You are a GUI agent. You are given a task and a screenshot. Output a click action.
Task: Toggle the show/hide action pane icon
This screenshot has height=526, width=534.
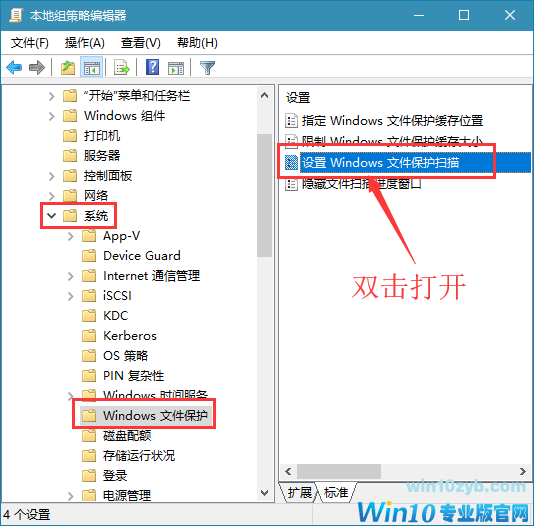coord(176,68)
